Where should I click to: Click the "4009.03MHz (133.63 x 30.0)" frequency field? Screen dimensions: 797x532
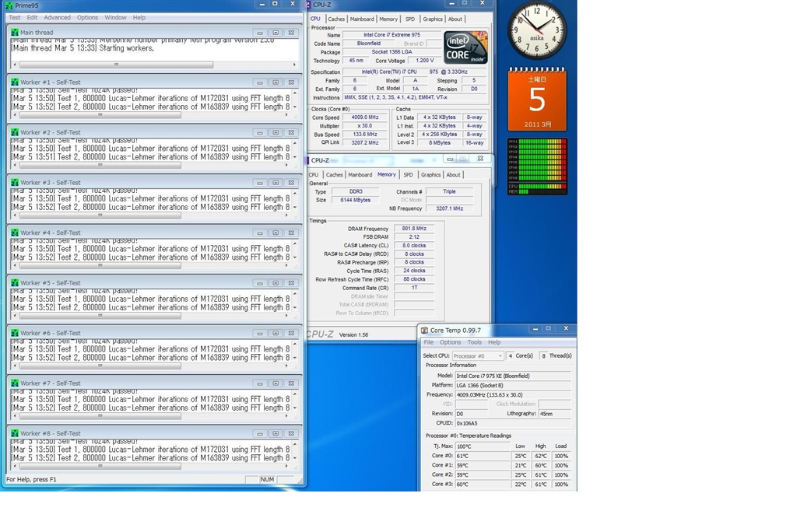point(514,395)
